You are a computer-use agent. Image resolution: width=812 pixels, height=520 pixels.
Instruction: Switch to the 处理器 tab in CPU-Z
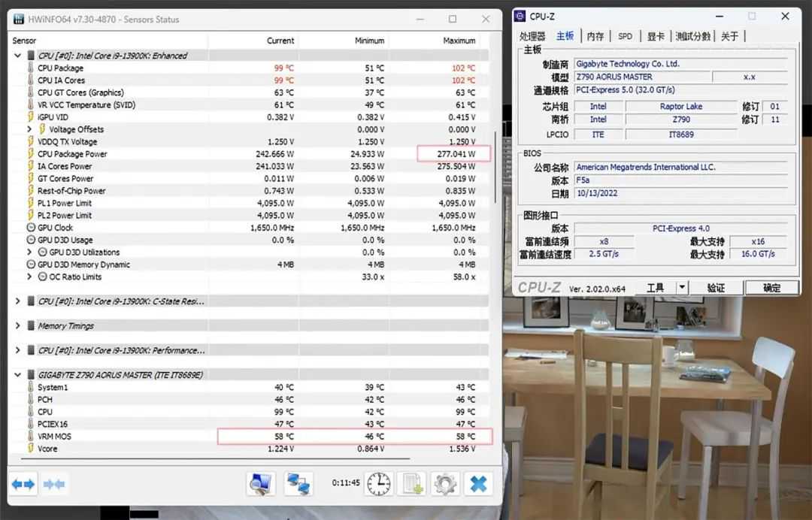coord(532,36)
